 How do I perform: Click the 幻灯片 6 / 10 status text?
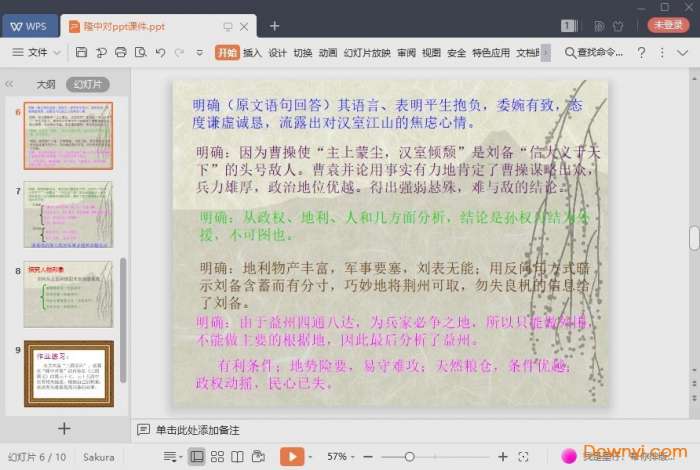[37, 457]
